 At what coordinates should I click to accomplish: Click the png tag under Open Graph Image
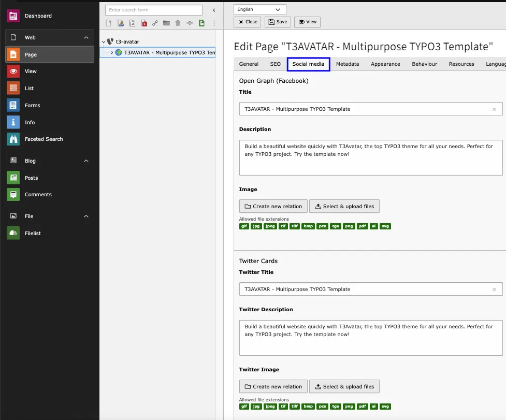pos(349,226)
